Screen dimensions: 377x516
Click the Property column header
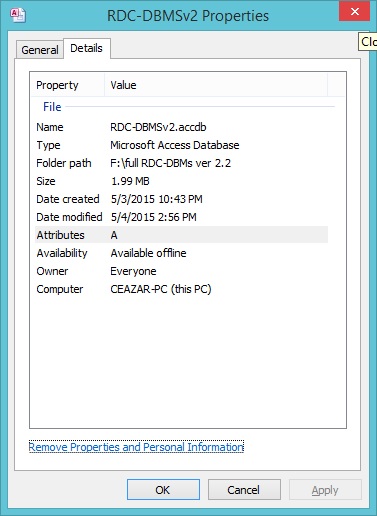pyautogui.click(x=68, y=85)
